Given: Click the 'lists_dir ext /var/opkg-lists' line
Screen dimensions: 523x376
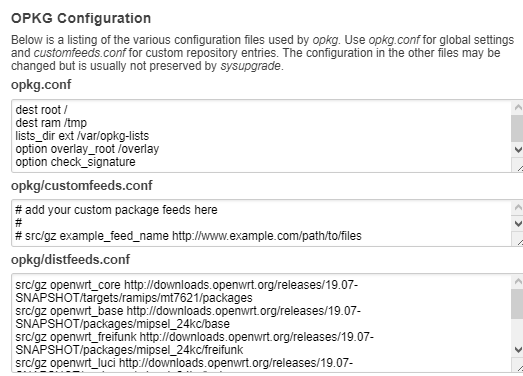Looking at the screenshot, I should point(82,136).
